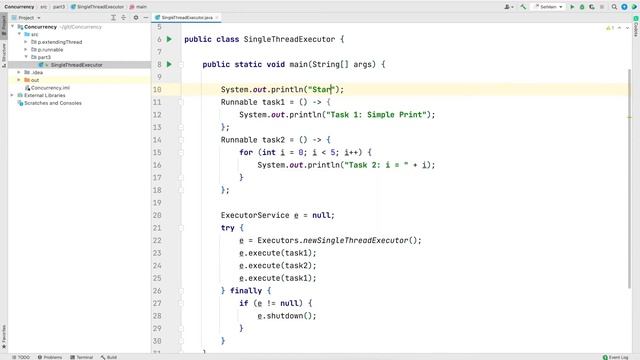Click e.shutdown() call on line 28
This screenshot has height=360, width=640.
click(287, 316)
